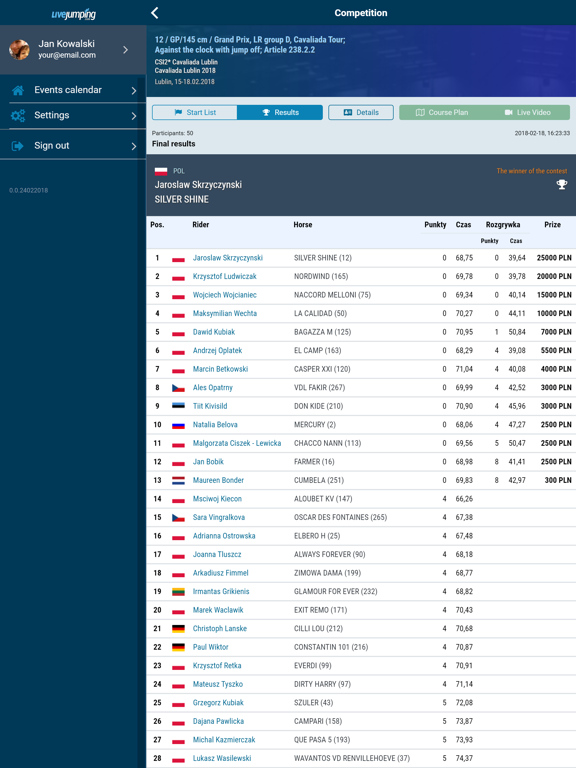Select horse NORDWIND (165) cell

coord(321,276)
